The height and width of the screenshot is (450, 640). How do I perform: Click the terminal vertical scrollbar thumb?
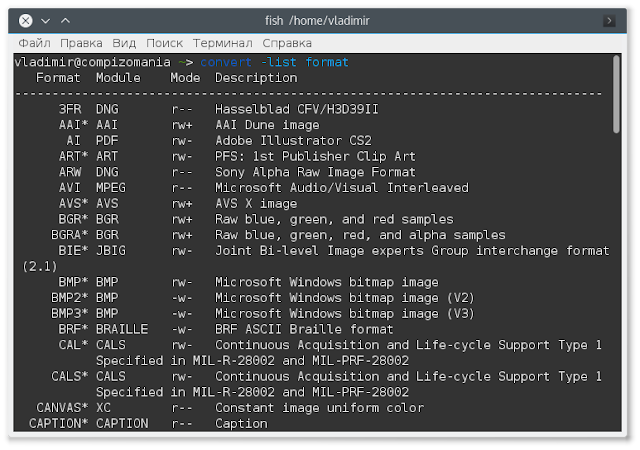(x=616, y=94)
